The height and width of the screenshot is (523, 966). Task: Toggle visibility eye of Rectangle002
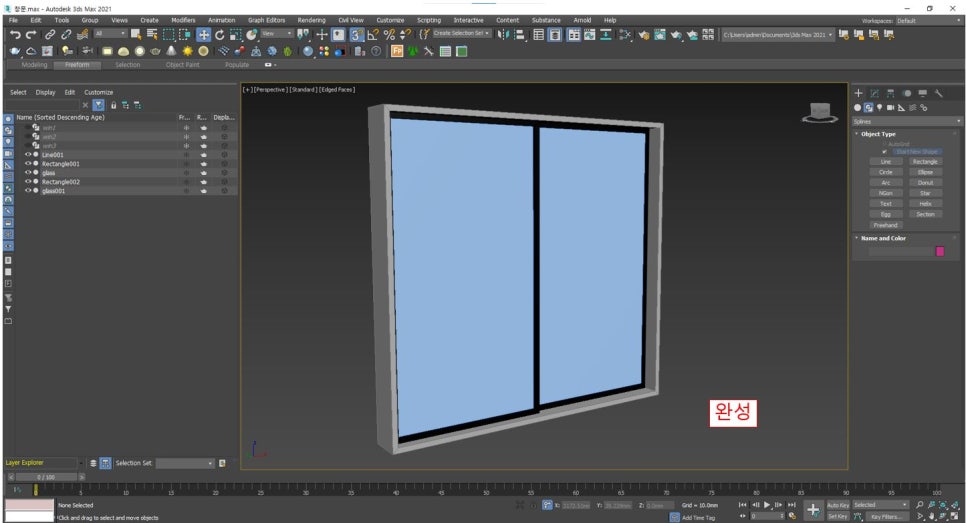pos(28,182)
